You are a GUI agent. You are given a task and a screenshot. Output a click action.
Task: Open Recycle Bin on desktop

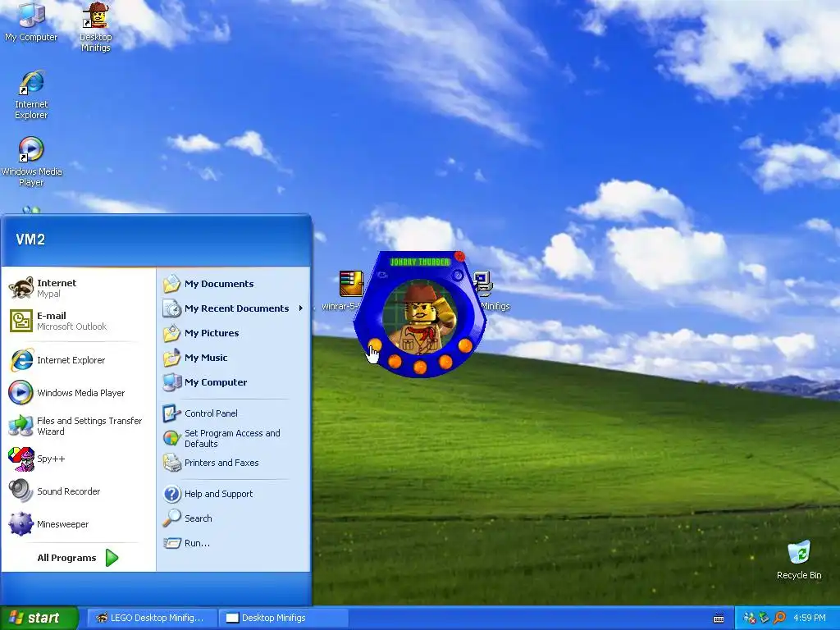click(799, 560)
